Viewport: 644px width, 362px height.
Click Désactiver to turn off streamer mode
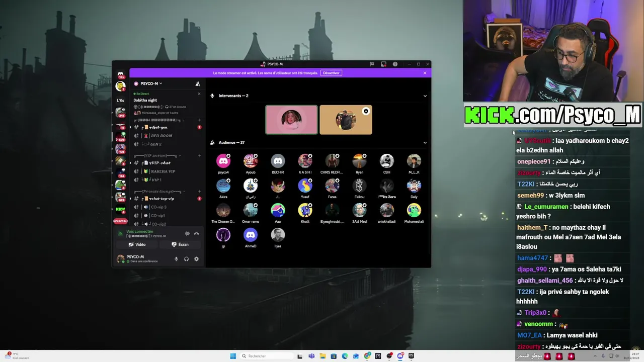[331, 73]
